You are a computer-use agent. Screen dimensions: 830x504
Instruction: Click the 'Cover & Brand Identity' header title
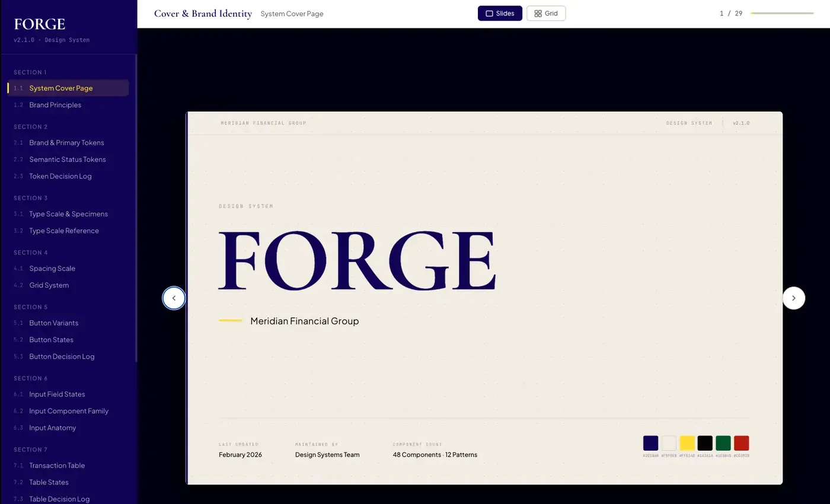[203, 13]
